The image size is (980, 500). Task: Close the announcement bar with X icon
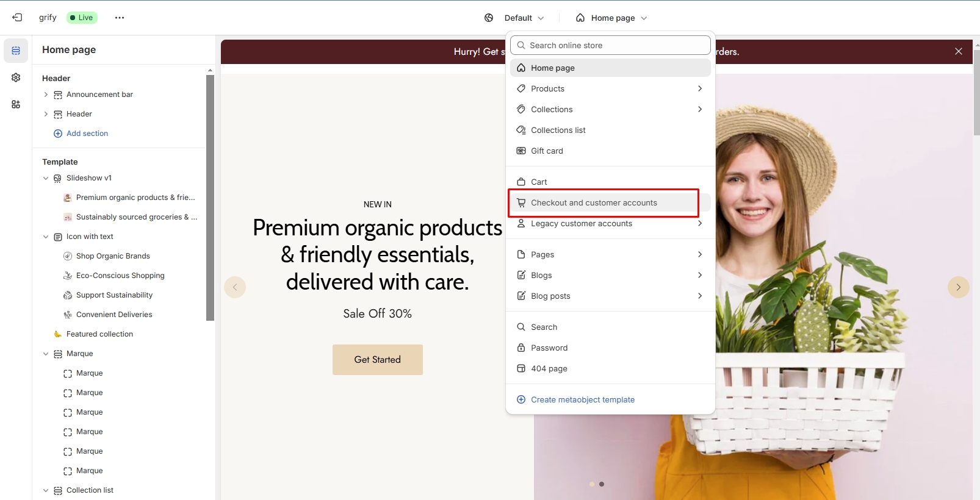coord(958,52)
